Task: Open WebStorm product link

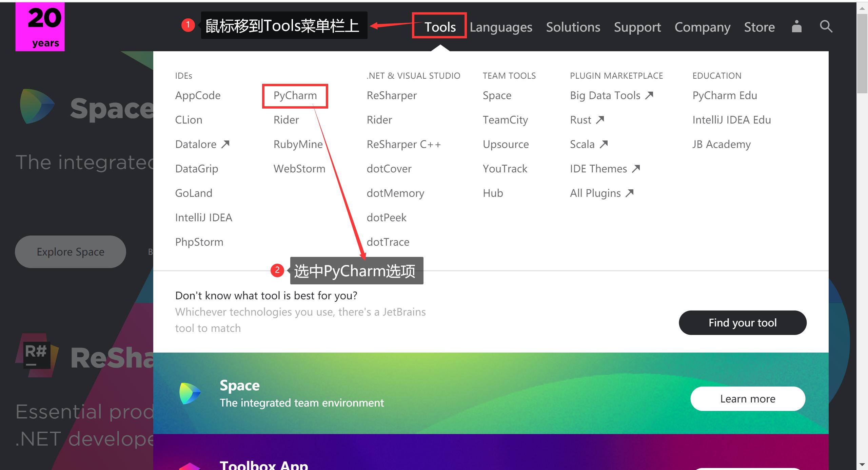Action: (299, 169)
